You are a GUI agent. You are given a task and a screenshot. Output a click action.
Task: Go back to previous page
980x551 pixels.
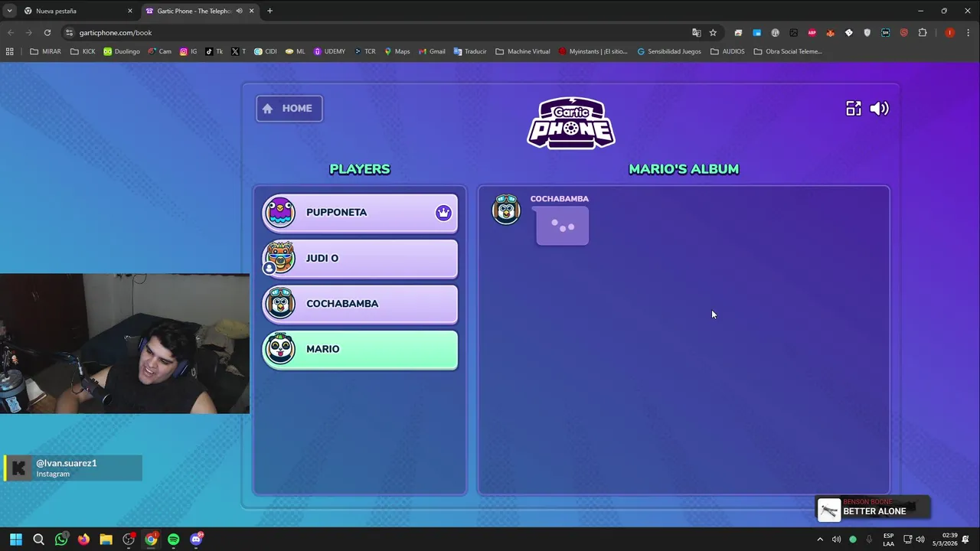click(11, 33)
